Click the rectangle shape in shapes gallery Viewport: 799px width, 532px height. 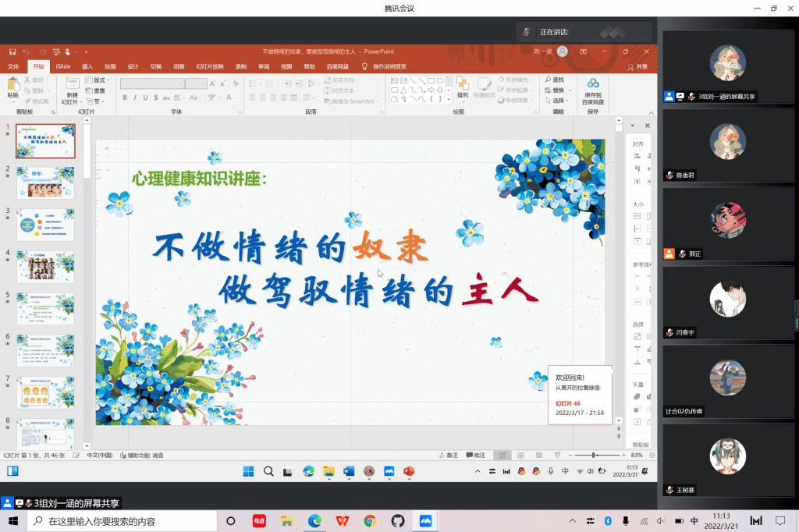click(431, 80)
